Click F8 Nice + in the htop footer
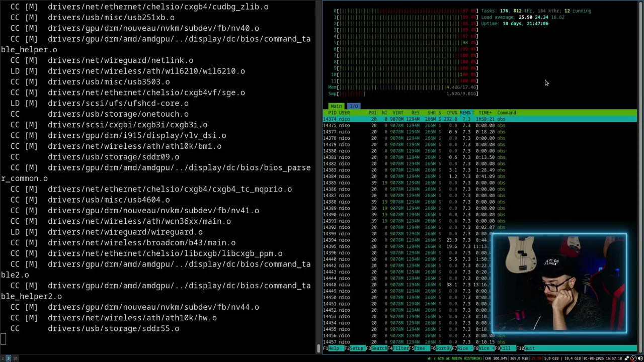 [x=483, y=348]
